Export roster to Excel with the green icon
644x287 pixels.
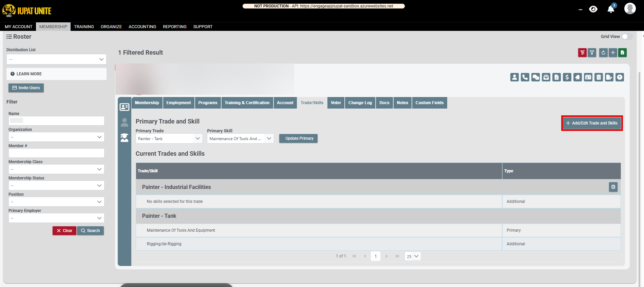(x=622, y=53)
